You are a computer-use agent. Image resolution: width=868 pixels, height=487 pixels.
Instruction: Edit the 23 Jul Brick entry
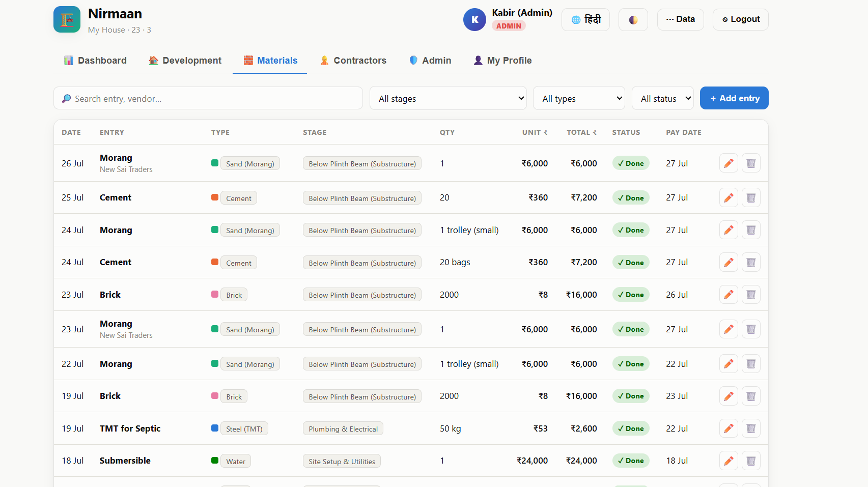click(729, 295)
